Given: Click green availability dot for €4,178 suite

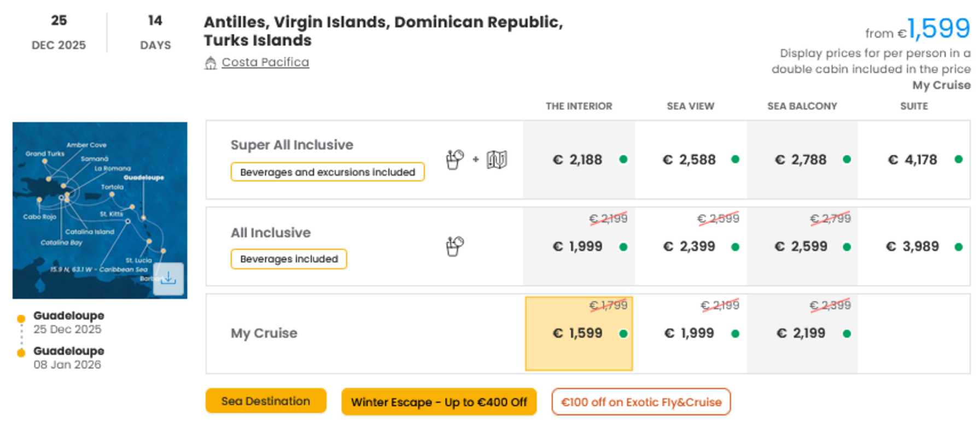Looking at the screenshot, I should (x=959, y=160).
